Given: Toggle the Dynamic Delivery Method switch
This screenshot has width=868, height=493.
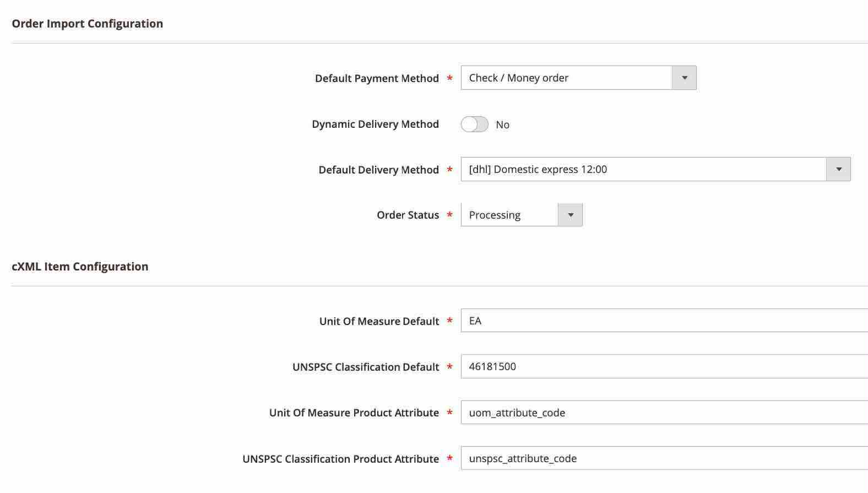Looking at the screenshot, I should [474, 124].
